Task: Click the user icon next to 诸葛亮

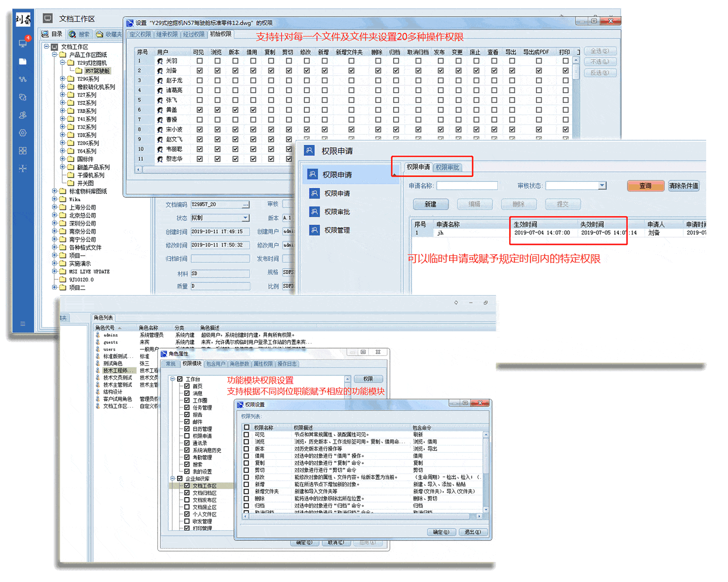Action: coord(160,90)
